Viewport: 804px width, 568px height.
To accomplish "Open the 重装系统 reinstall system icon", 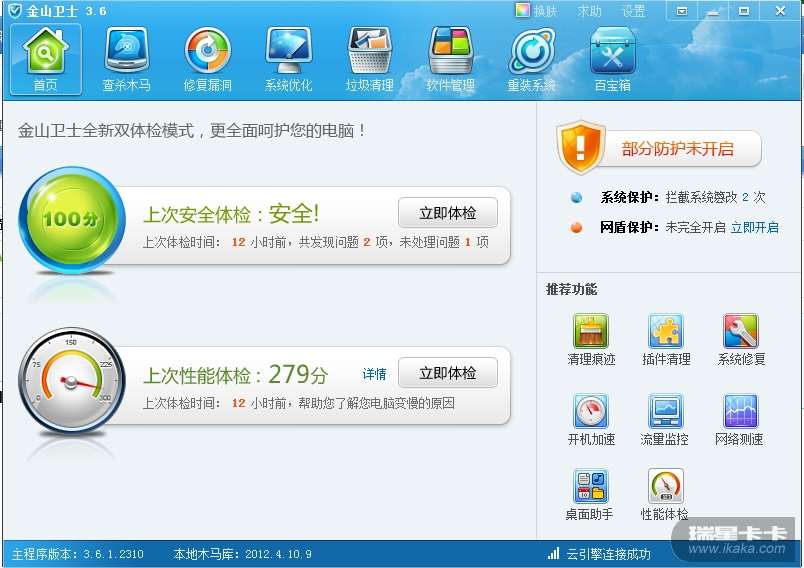I will [x=532, y=59].
